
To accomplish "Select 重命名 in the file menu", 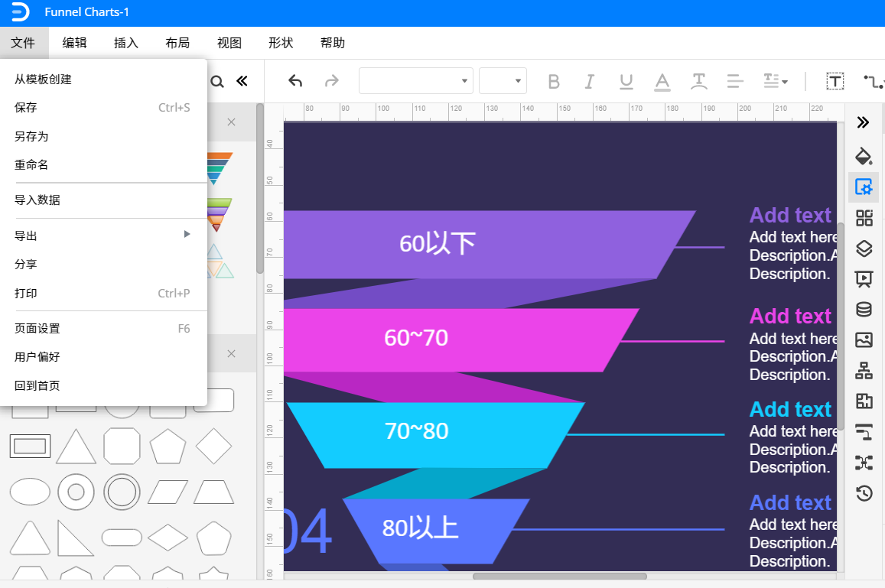I will (x=103, y=164).
